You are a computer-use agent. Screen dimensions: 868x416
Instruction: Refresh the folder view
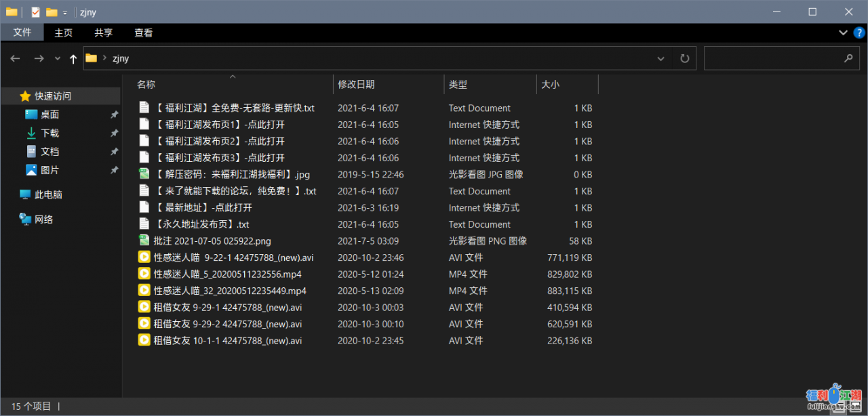684,58
